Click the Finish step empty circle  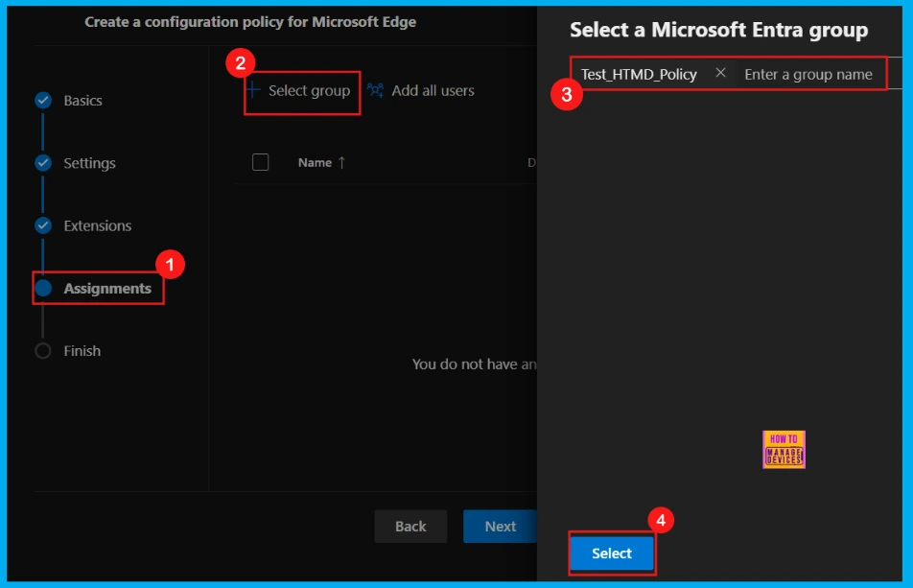click(43, 350)
